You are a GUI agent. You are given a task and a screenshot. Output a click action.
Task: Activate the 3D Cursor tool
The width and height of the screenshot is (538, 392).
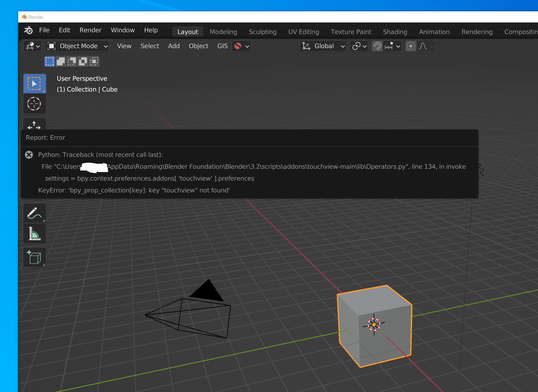[x=35, y=104]
